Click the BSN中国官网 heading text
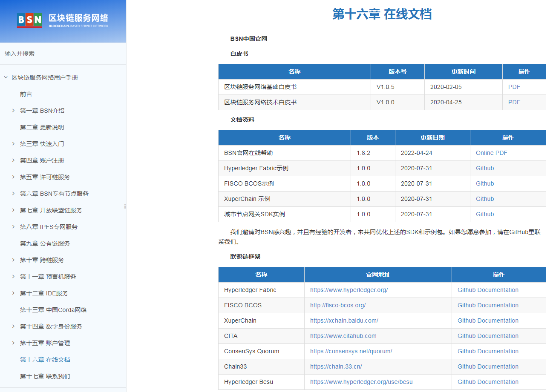Viewport: 553px width, 392px height. tap(249, 39)
